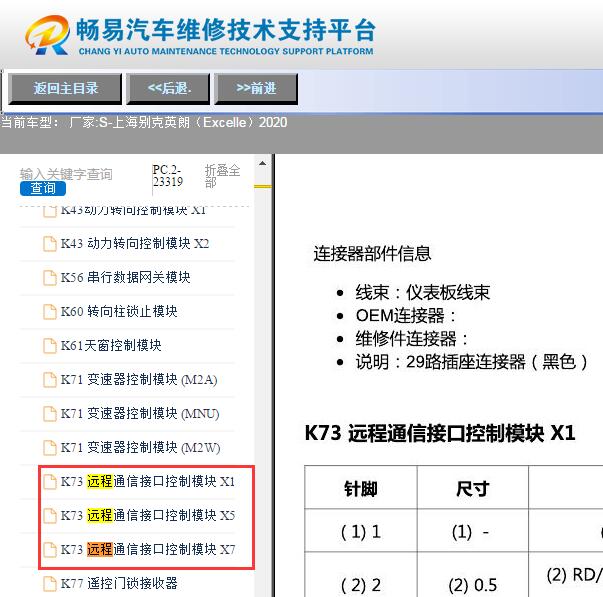Open K56 串行数据网关模块
The image size is (603, 597).
coord(125,277)
